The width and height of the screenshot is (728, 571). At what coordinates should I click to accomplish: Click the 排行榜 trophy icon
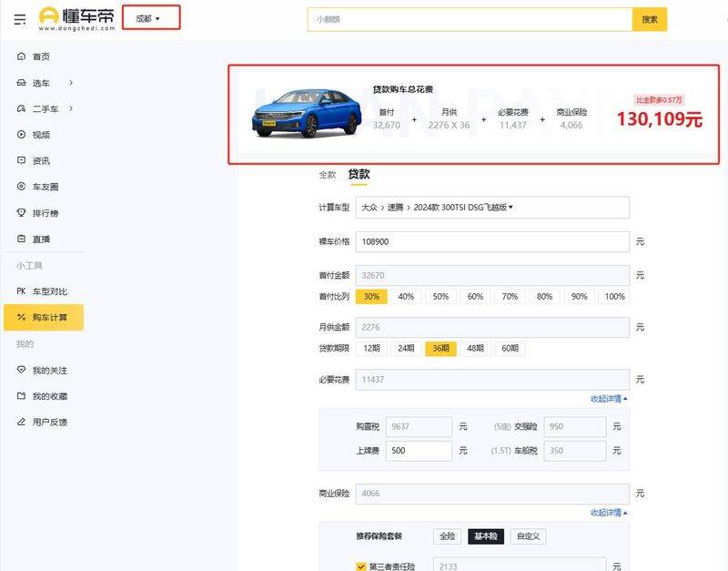click(21, 213)
